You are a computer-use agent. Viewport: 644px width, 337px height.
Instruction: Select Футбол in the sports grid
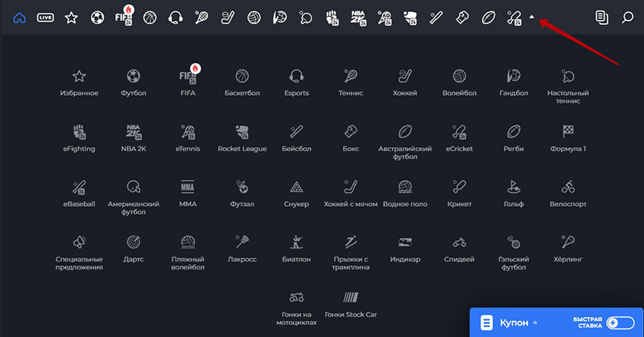point(134,82)
